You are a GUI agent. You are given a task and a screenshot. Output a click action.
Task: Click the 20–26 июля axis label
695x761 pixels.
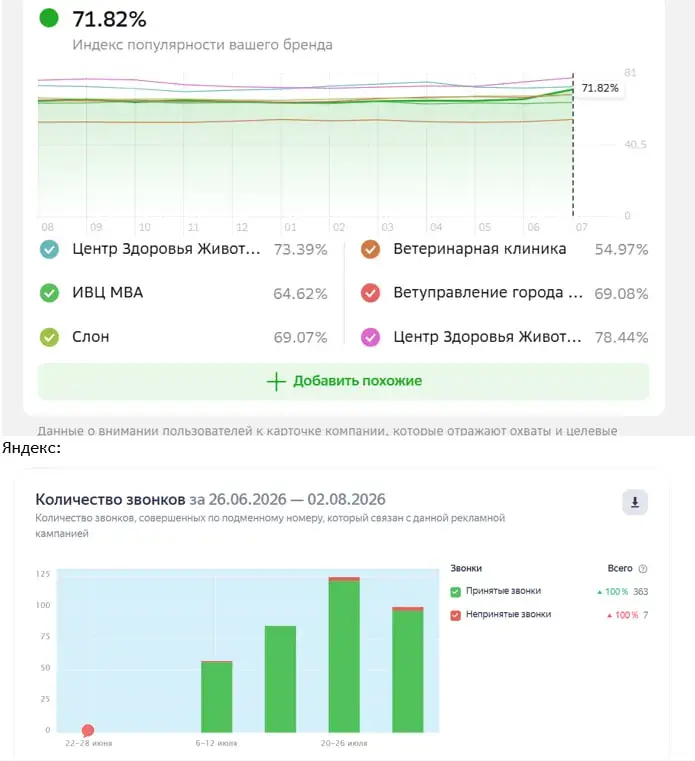(344, 744)
